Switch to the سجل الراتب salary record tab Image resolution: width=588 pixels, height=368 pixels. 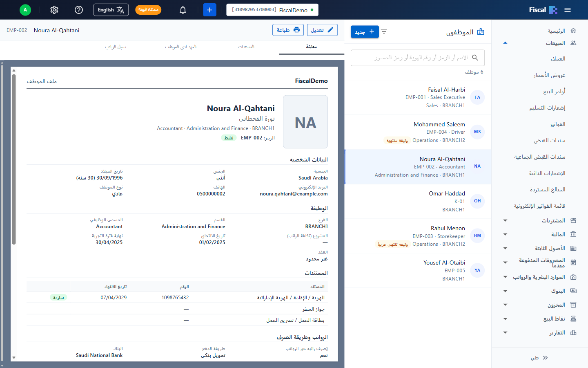pos(116,47)
